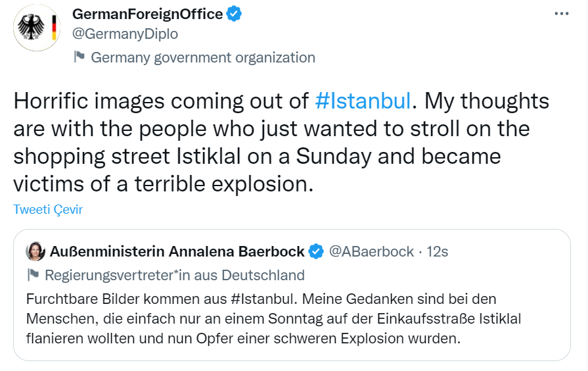Click Tweeti Çevir to translate tweet

tap(48, 209)
